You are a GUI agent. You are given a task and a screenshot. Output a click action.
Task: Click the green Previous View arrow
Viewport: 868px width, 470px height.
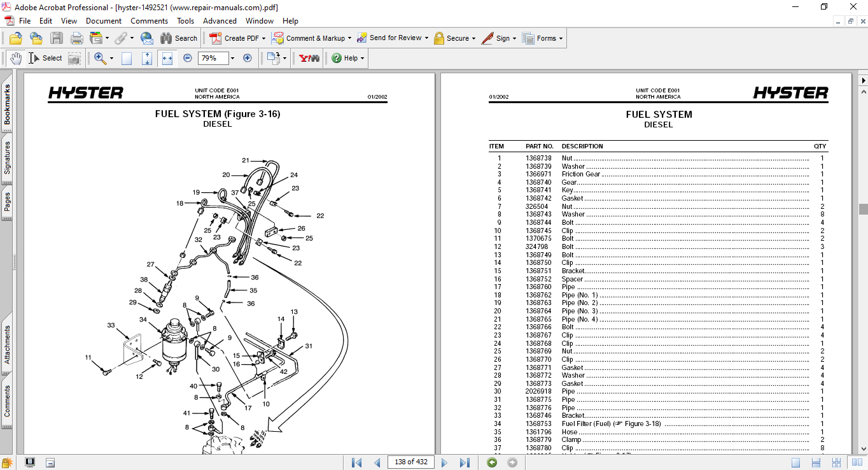492,462
